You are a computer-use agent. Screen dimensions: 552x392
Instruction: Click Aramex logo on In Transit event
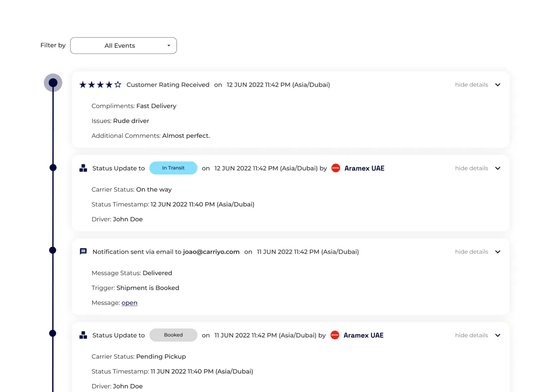click(336, 168)
